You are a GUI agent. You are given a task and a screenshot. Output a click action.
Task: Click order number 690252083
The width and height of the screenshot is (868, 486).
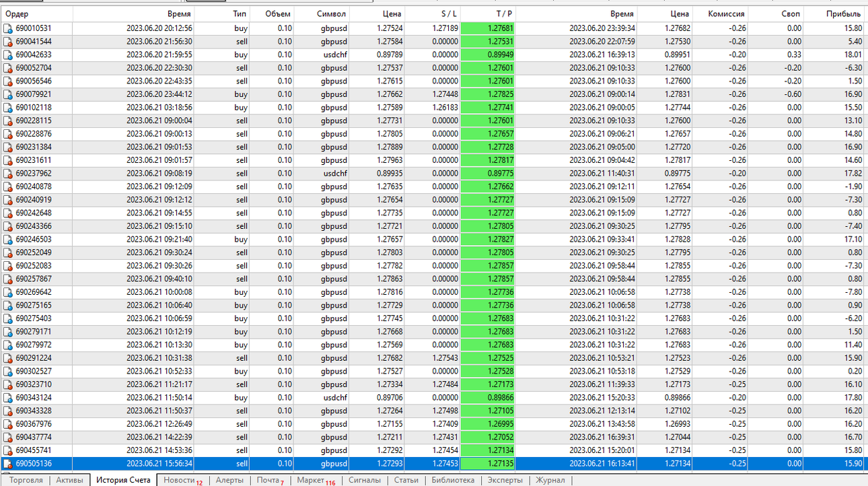[x=34, y=266]
